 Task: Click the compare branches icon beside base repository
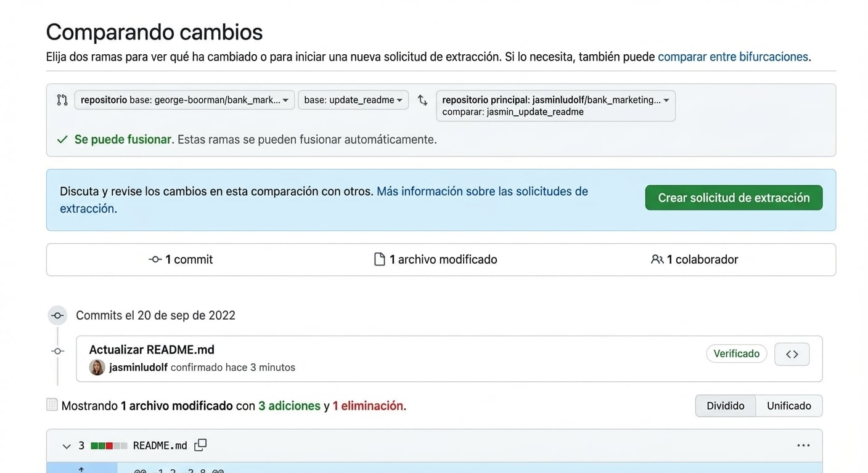point(62,100)
